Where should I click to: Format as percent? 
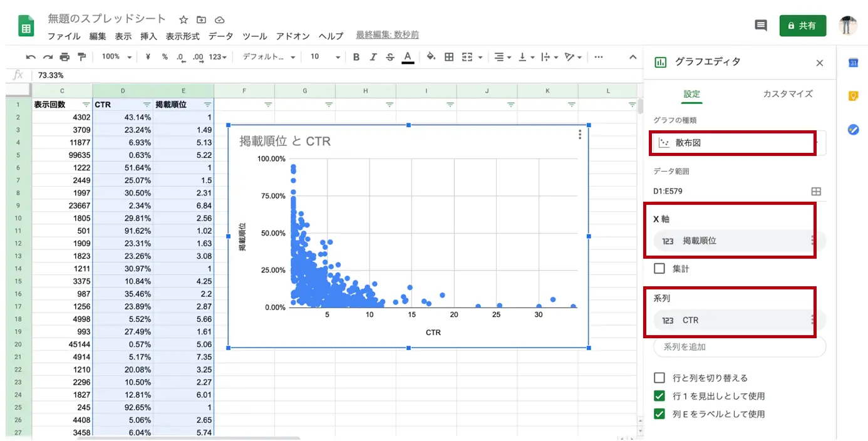click(165, 57)
